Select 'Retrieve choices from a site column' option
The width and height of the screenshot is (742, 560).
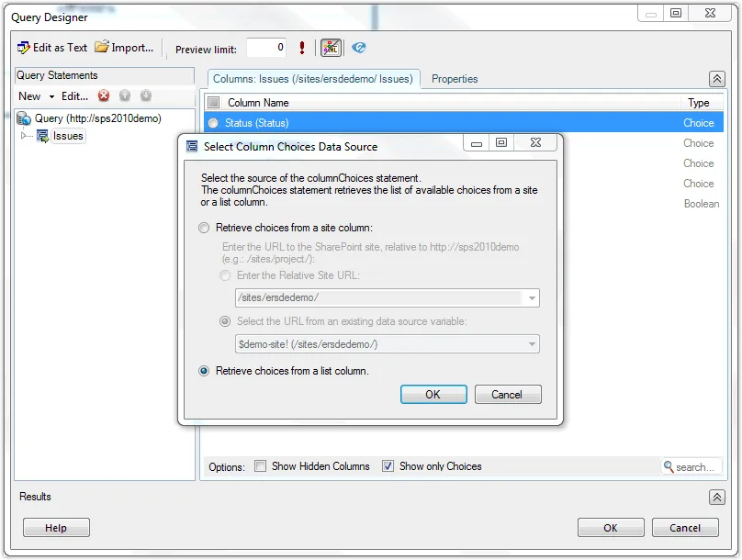click(x=205, y=228)
